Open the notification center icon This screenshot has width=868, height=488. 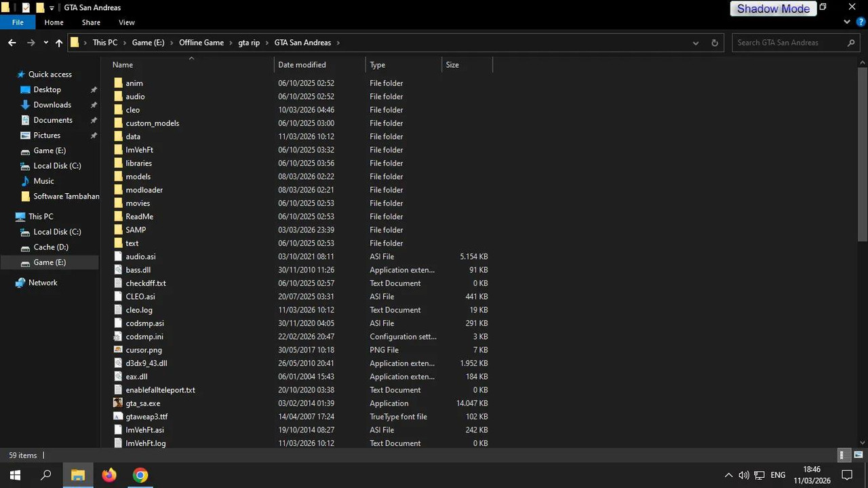click(847, 475)
